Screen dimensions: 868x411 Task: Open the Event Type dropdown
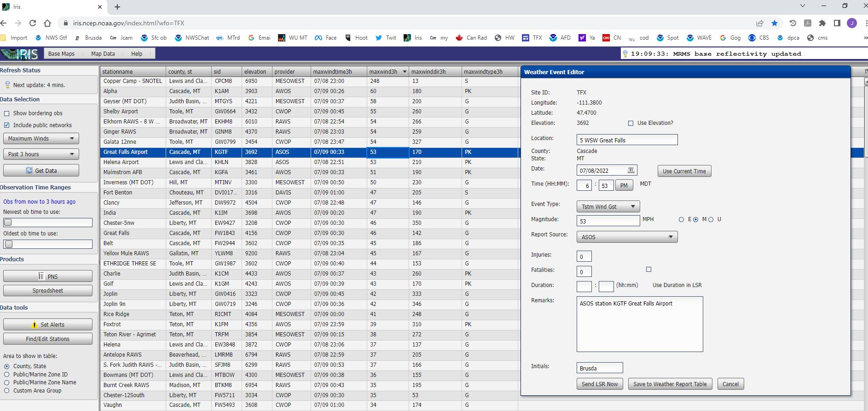[x=608, y=206]
